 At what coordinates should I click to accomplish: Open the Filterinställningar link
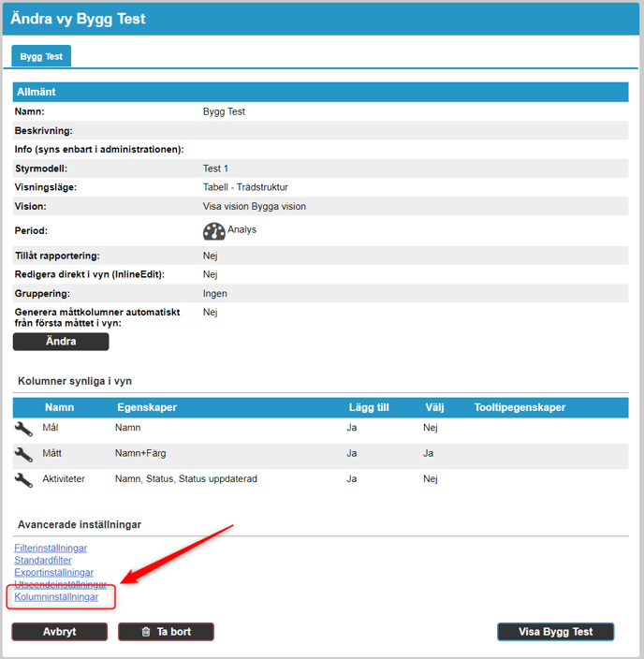(51, 548)
